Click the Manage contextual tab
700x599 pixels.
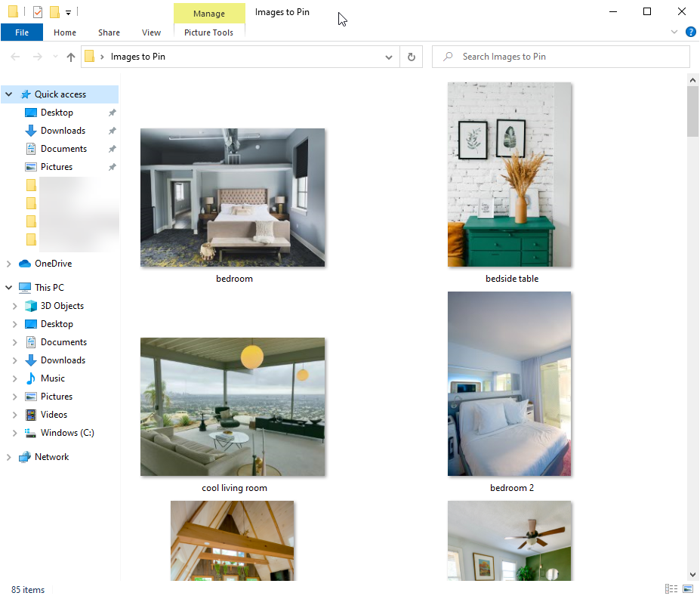[x=209, y=14]
